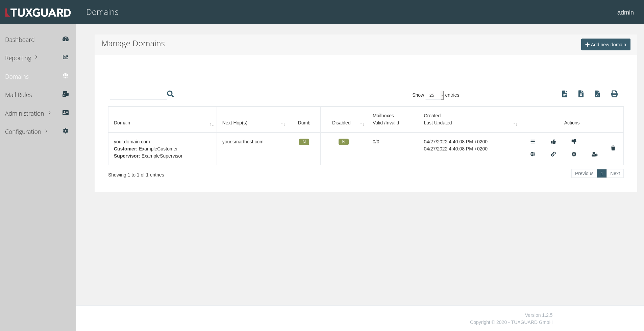Open Mail Rules from the sidebar
The width and height of the screenshot is (644, 331).
point(19,95)
